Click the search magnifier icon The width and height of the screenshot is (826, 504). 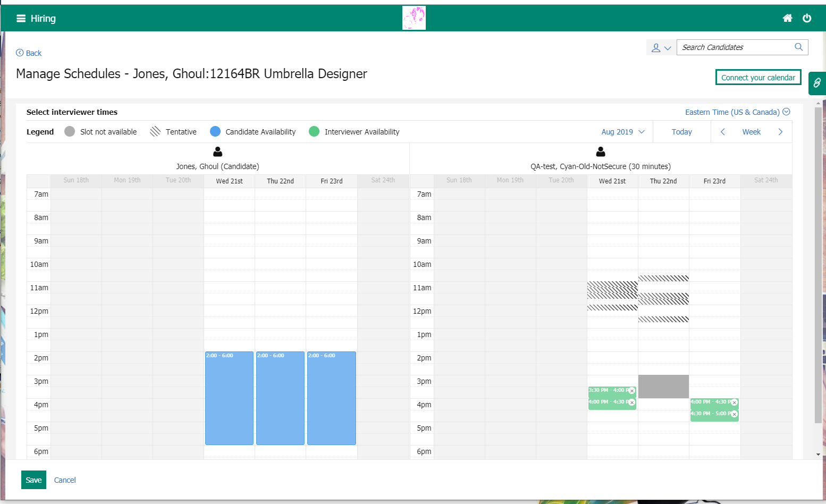click(x=798, y=47)
